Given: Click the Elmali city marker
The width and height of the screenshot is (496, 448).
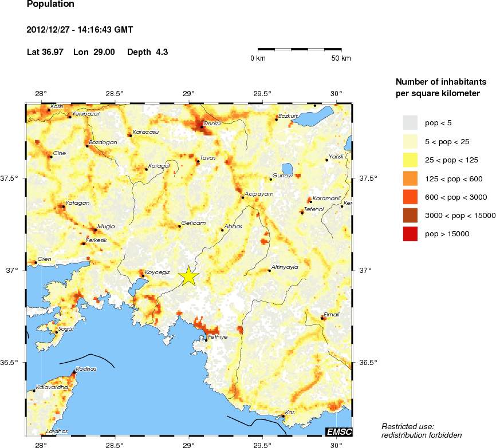Looking at the screenshot, I should coord(322,318).
